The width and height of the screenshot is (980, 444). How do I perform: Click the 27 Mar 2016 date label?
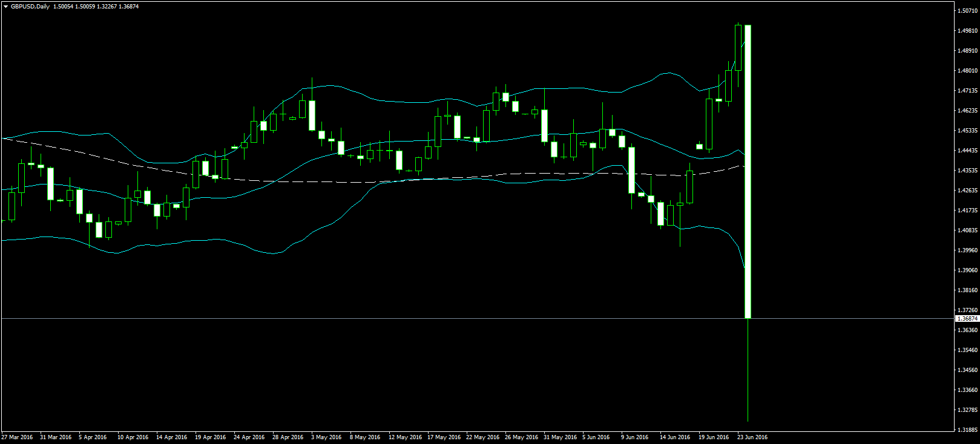pos(17,437)
